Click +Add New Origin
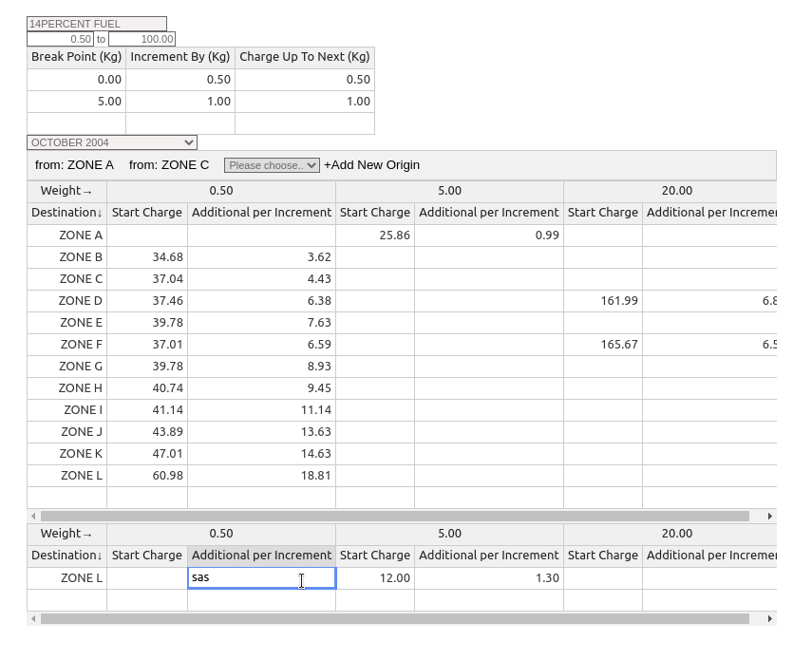812x660 pixels. coord(372,165)
